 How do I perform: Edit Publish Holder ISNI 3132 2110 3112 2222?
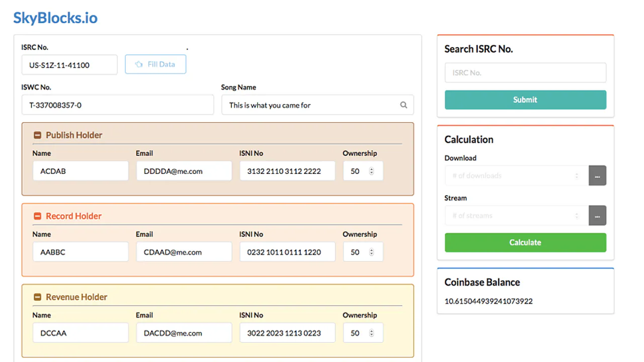(x=287, y=171)
